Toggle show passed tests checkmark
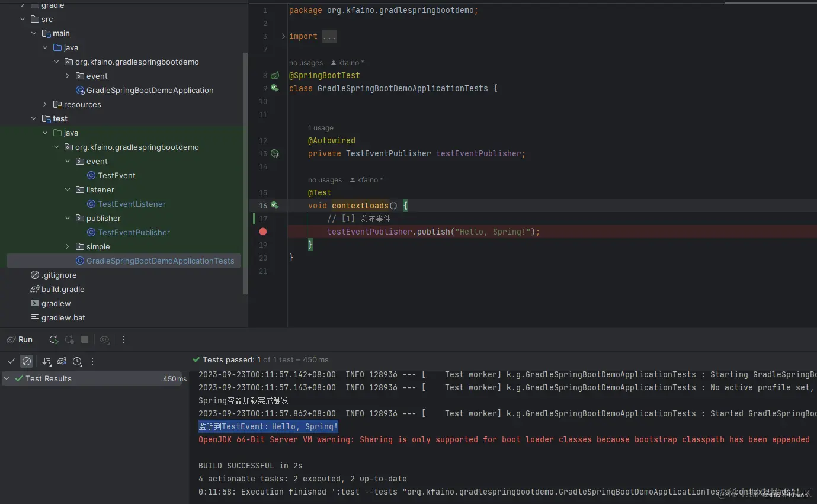The image size is (817, 504). coord(11,361)
